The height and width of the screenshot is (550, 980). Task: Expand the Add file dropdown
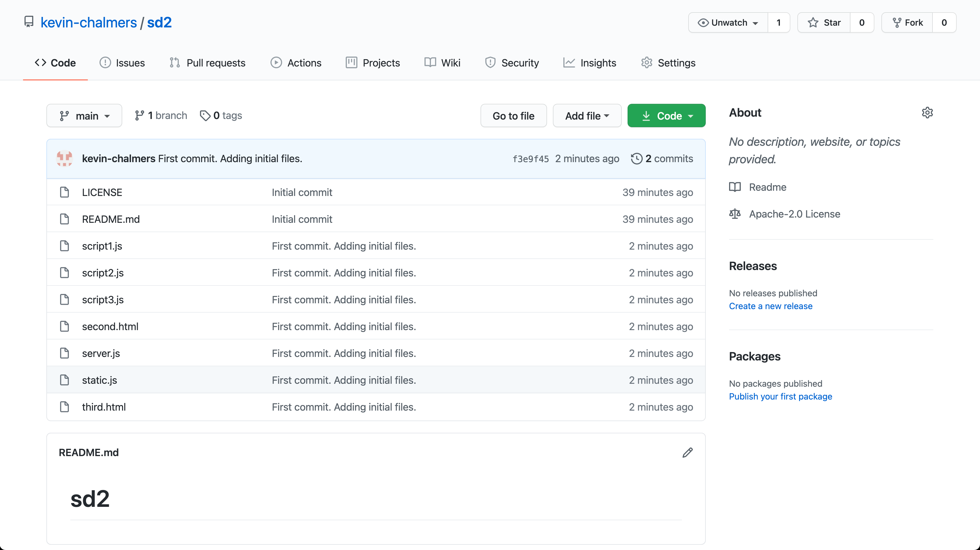point(587,116)
